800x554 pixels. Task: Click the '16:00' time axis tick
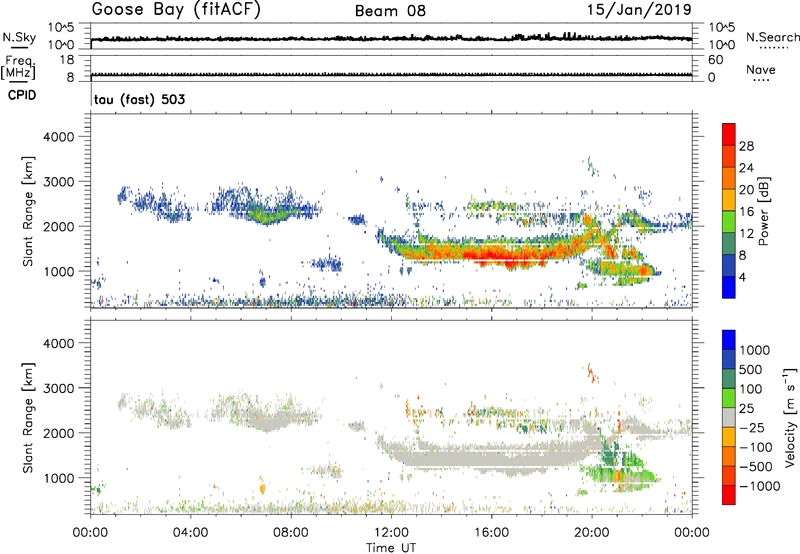(491, 533)
